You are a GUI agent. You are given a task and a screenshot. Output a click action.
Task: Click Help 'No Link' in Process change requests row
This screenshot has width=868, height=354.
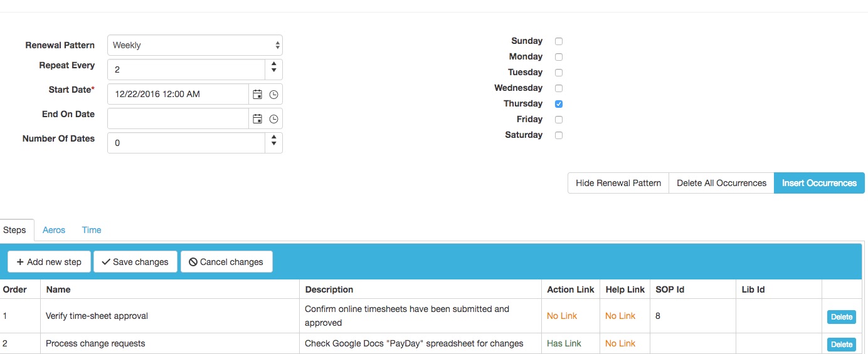[x=620, y=343]
